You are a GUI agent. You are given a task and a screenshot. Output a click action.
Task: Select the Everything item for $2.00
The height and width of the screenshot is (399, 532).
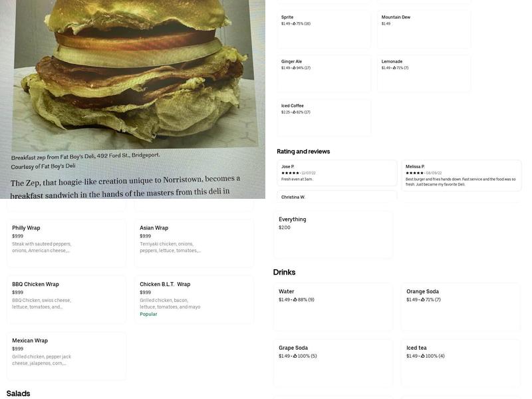coord(333,235)
